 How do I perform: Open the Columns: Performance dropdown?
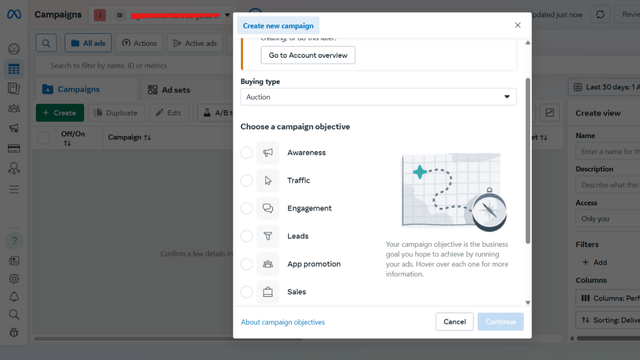click(x=608, y=298)
